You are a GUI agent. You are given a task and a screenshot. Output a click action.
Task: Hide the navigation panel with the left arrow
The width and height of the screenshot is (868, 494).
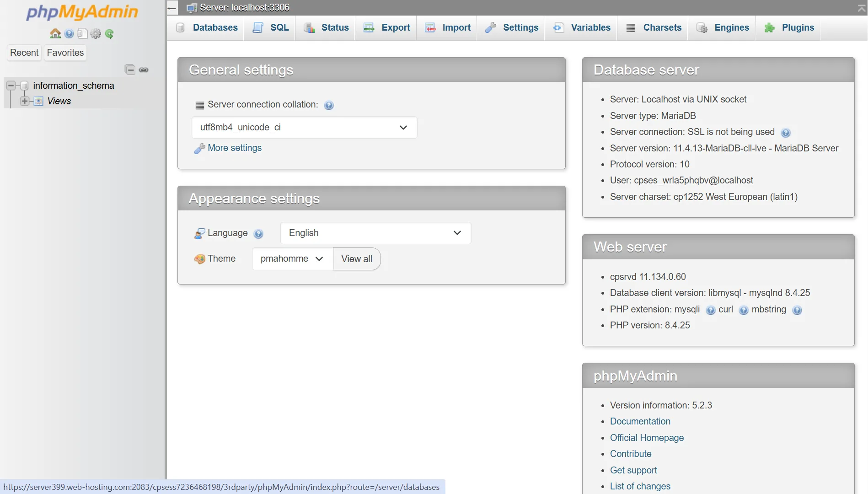(x=172, y=8)
